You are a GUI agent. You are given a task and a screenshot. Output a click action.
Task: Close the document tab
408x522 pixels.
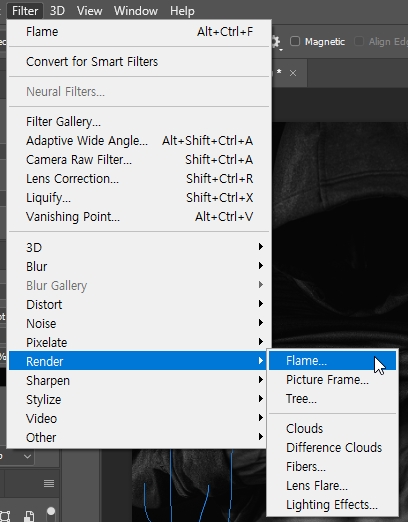click(293, 73)
